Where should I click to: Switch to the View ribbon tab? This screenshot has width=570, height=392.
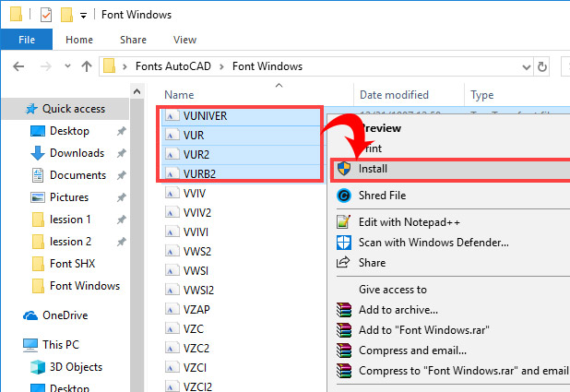[x=184, y=40]
